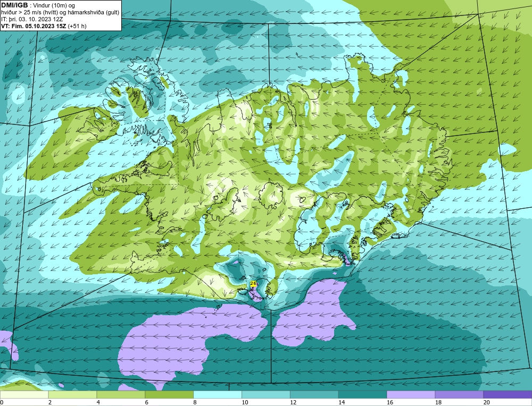Select the 10–12 m/s light teal legend swatch
Screen dimensions: 532x406
(x=266, y=395)
